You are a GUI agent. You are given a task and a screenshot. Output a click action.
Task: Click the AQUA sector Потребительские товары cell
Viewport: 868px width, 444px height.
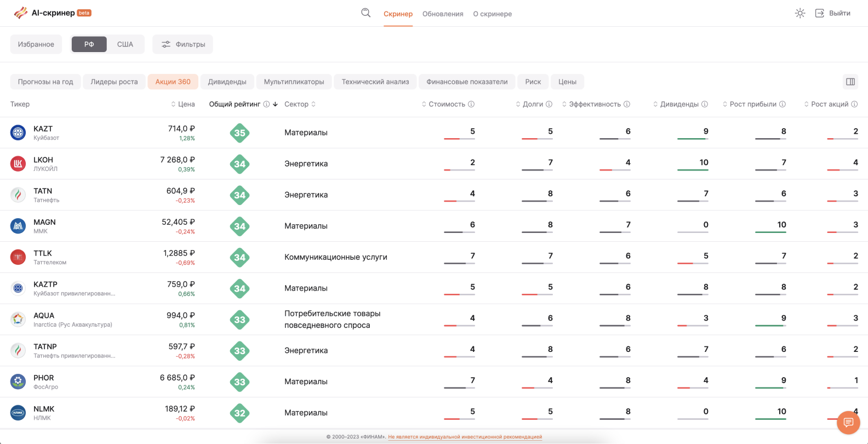coord(333,319)
